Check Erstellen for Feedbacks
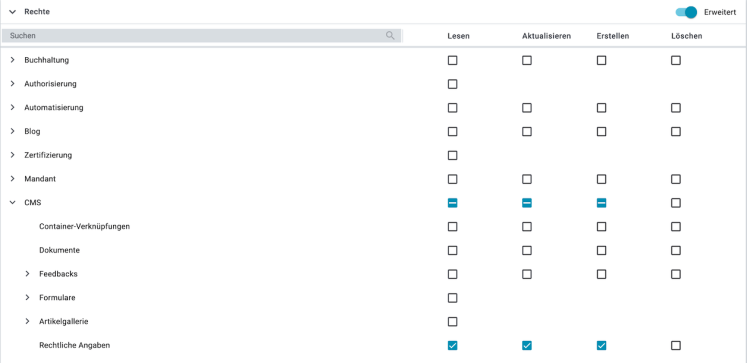This screenshot has width=747, height=363. click(602, 274)
